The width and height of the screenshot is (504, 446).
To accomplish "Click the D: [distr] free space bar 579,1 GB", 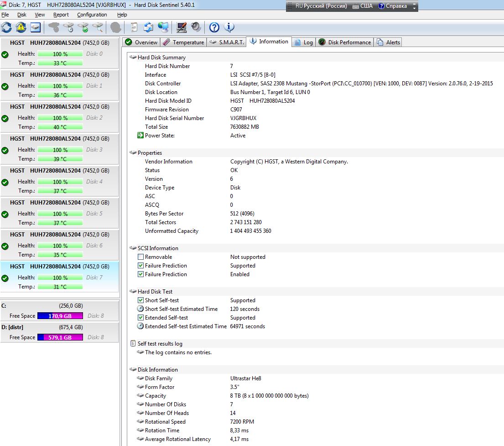I will (60, 337).
